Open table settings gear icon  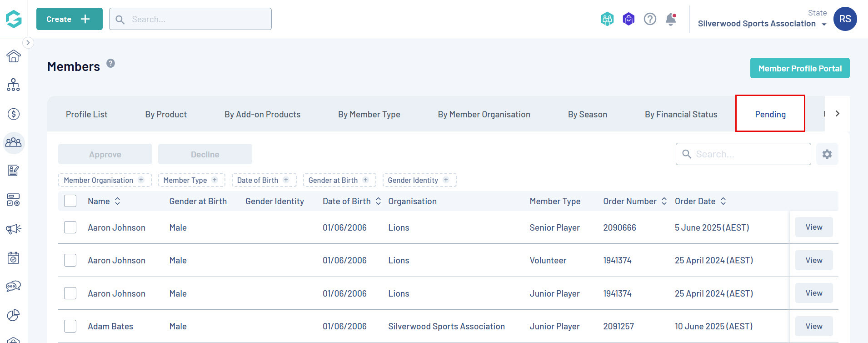pos(827,154)
